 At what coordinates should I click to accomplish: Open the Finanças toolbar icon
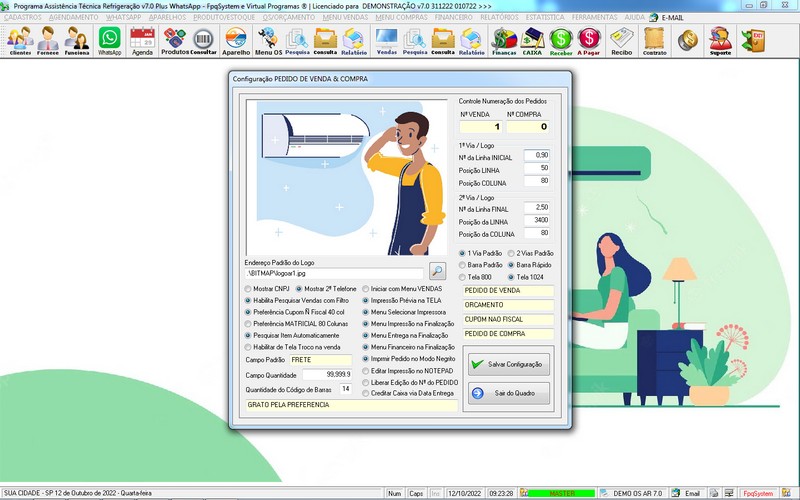[504, 41]
